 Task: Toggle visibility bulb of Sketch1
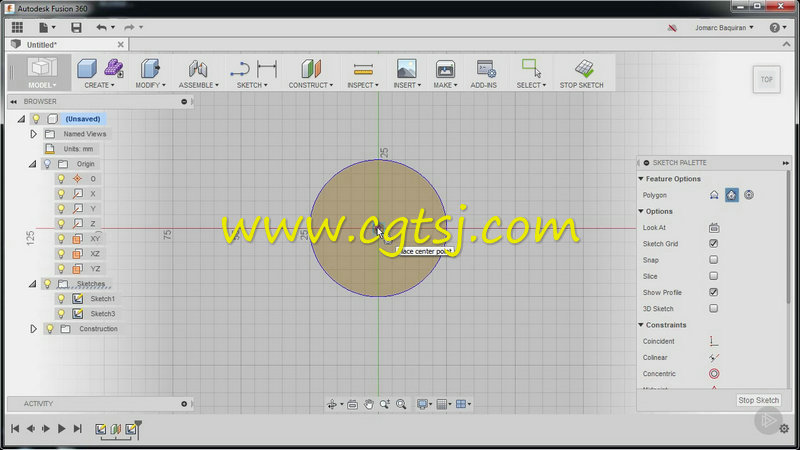pos(61,298)
